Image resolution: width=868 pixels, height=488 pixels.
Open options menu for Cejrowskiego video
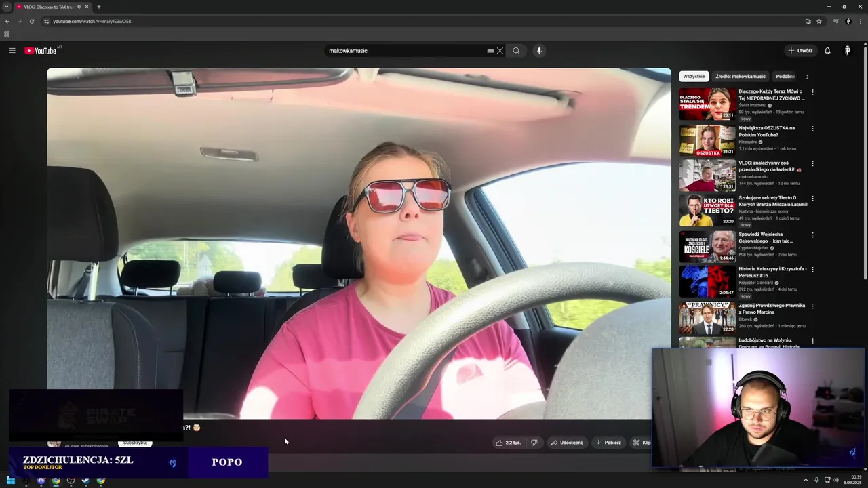click(812, 235)
